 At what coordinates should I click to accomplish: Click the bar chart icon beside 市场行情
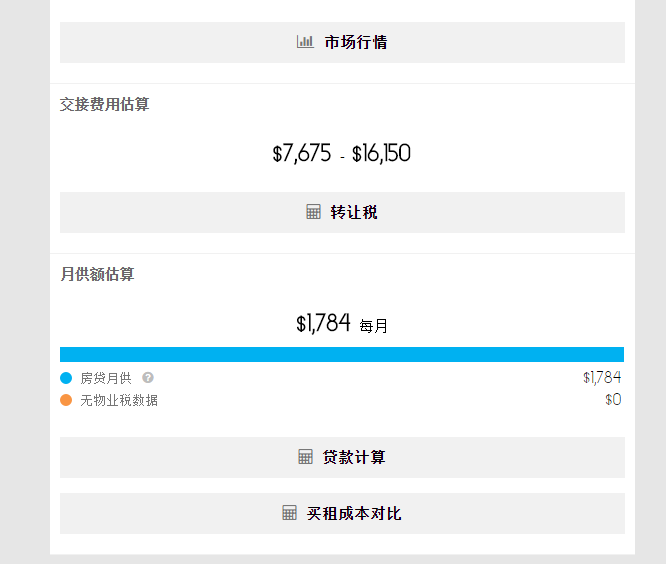coord(305,42)
